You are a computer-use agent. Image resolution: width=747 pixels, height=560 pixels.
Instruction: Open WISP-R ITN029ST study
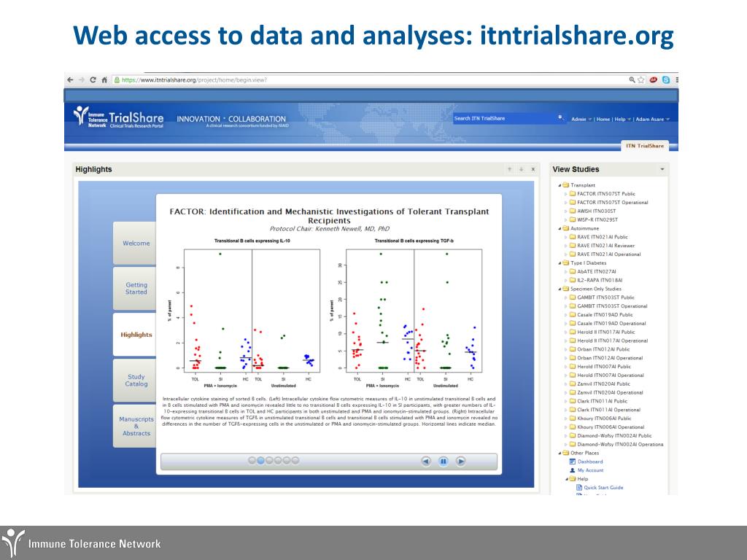(x=597, y=219)
